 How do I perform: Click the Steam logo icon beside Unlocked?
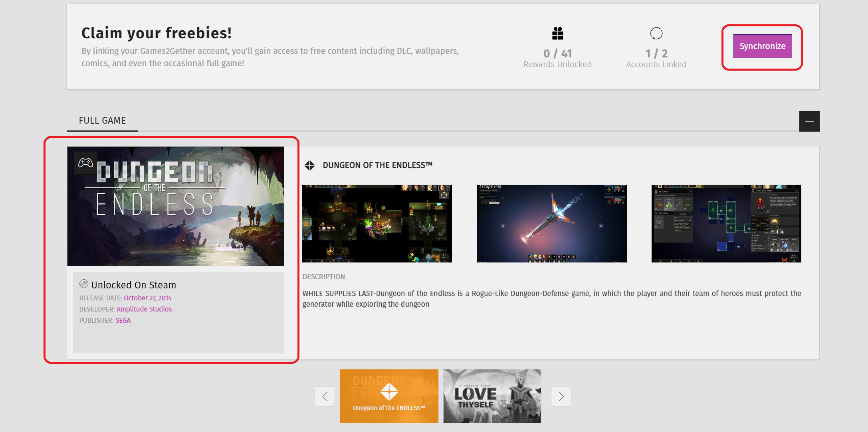click(84, 284)
